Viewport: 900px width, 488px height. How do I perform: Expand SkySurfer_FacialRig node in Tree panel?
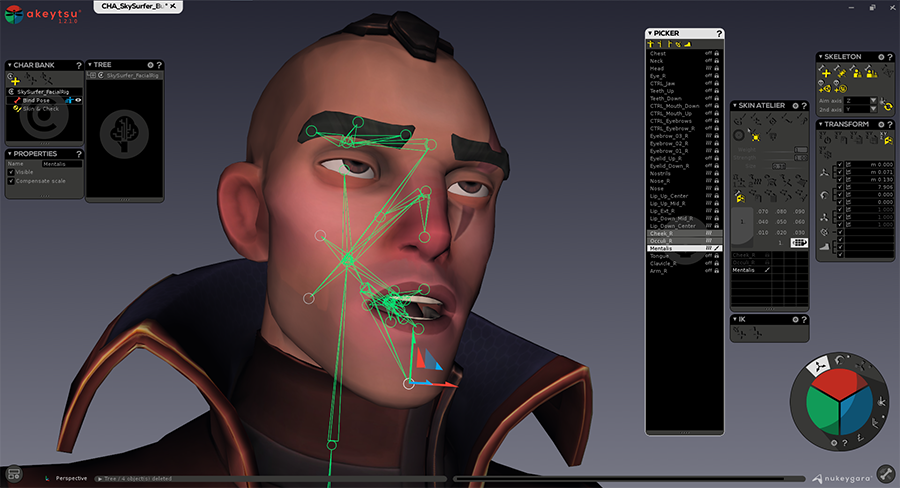pyautogui.click(x=91, y=75)
